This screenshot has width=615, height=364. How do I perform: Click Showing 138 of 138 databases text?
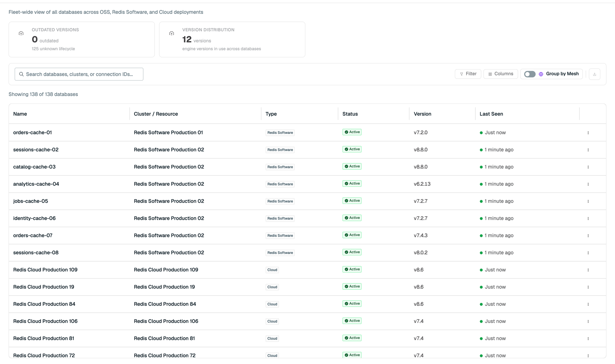pos(43,94)
